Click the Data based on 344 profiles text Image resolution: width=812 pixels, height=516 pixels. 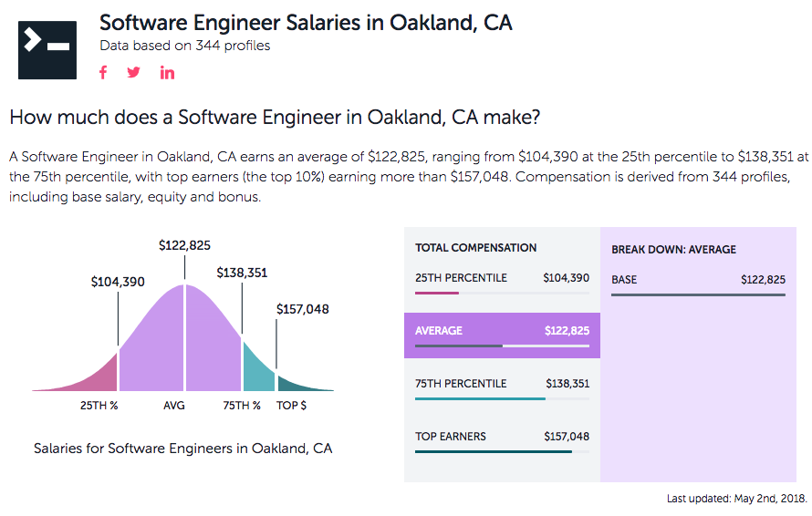(x=184, y=46)
